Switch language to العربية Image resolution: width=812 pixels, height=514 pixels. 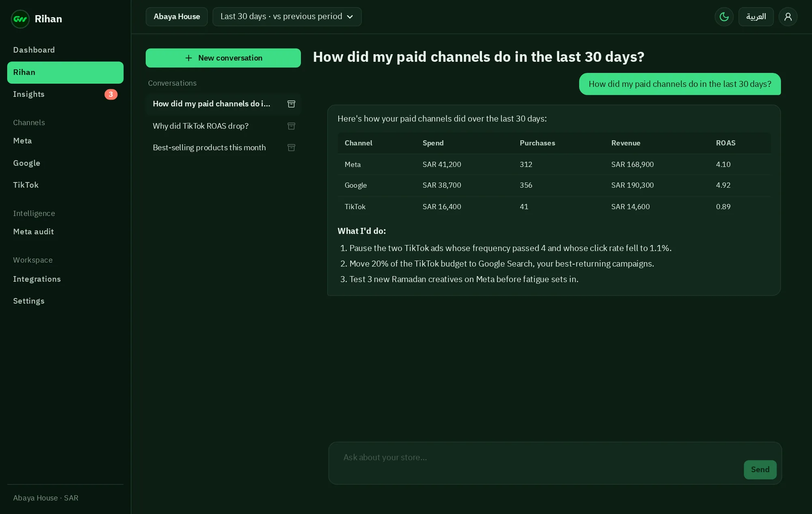(x=756, y=17)
